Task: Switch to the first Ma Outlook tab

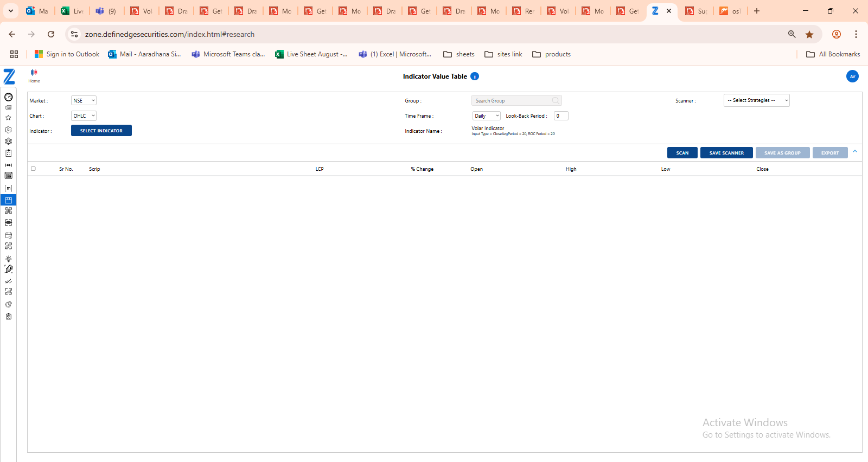Action: point(37,11)
